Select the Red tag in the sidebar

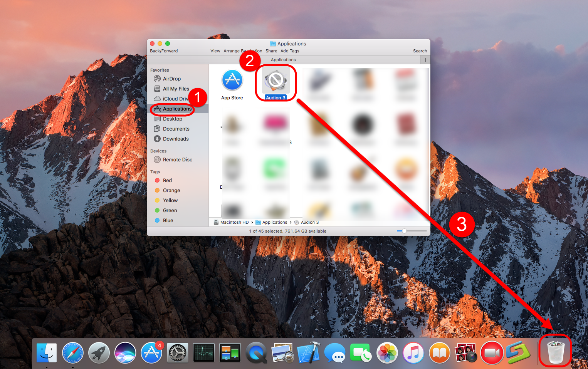point(167,180)
